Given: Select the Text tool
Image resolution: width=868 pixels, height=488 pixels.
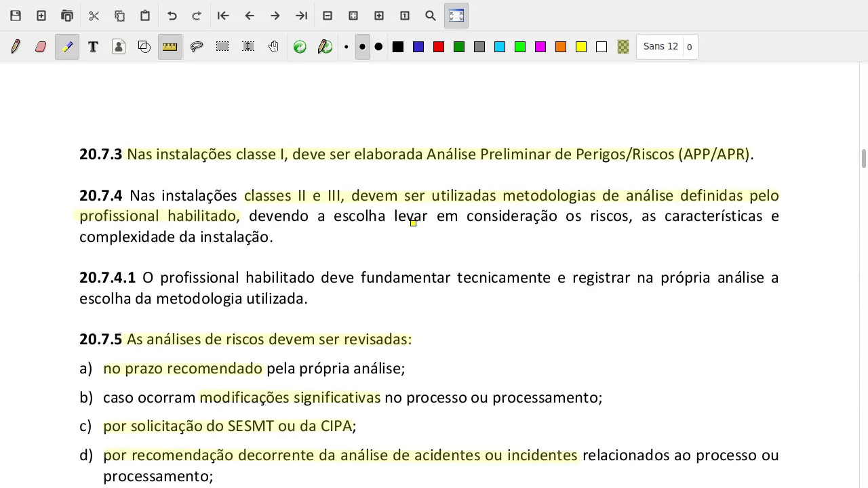Looking at the screenshot, I should coord(93,47).
